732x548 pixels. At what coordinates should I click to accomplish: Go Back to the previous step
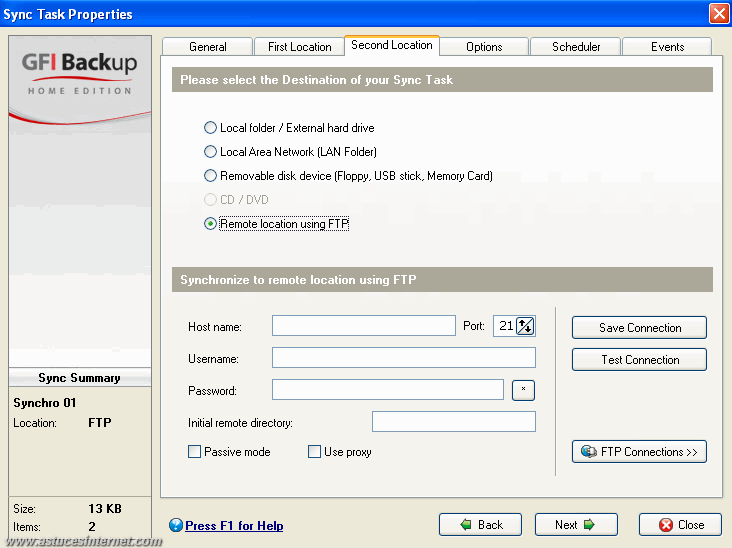tap(480, 525)
